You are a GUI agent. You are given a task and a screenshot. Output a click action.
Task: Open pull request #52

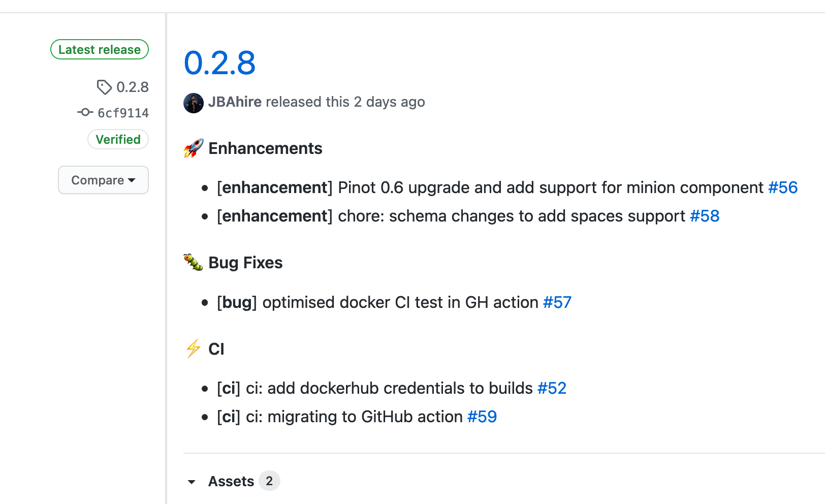point(552,388)
